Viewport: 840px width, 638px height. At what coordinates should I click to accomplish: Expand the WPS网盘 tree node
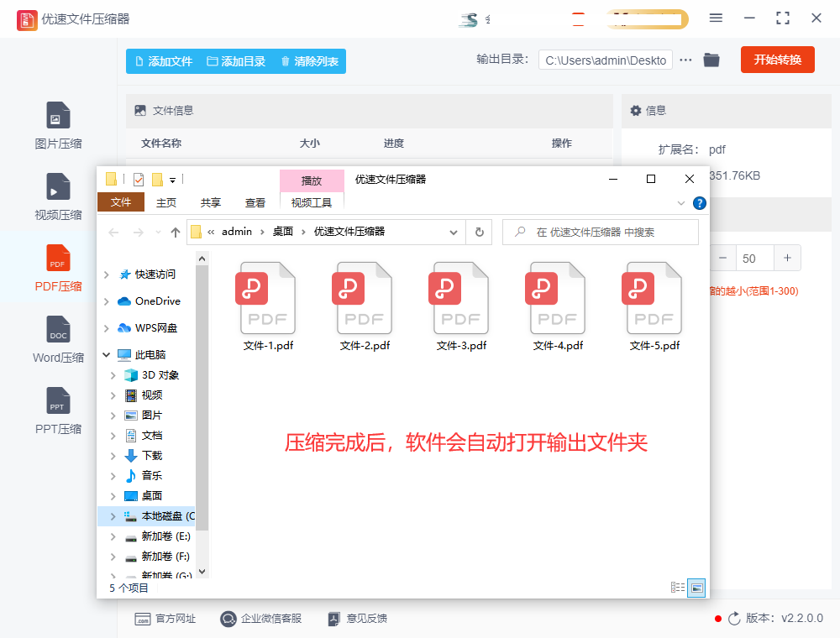coord(106,328)
